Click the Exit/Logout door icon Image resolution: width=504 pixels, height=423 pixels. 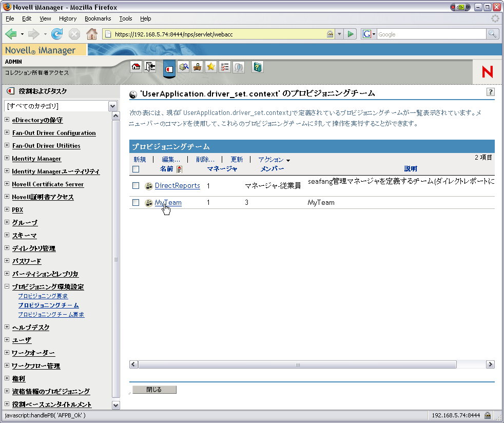click(x=150, y=67)
